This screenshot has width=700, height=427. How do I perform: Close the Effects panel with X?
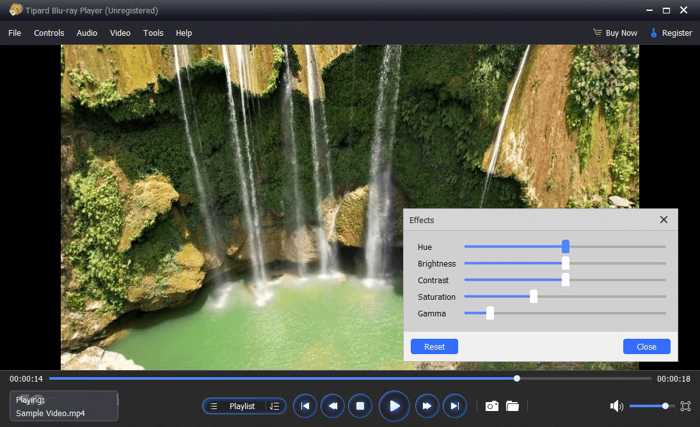663,219
